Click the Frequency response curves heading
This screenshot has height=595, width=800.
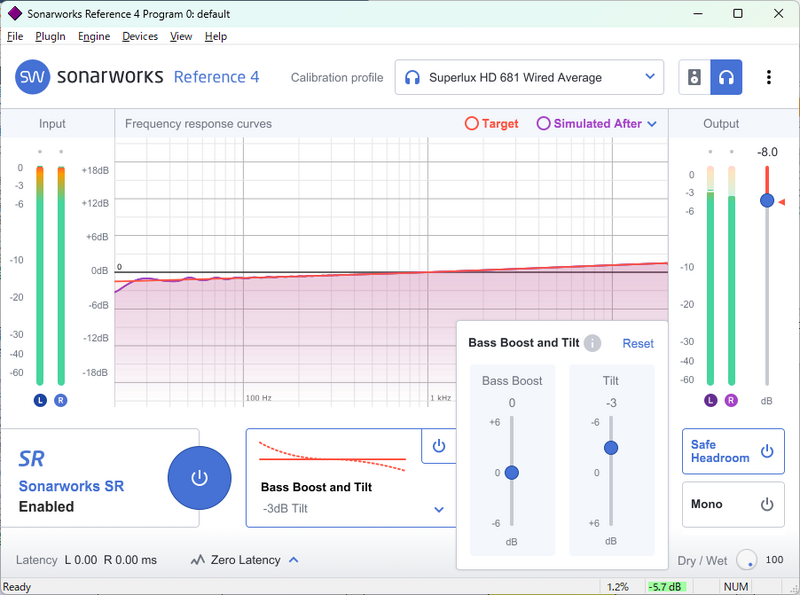pos(198,124)
